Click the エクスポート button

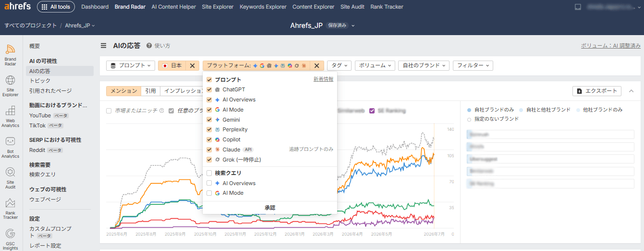tap(597, 91)
